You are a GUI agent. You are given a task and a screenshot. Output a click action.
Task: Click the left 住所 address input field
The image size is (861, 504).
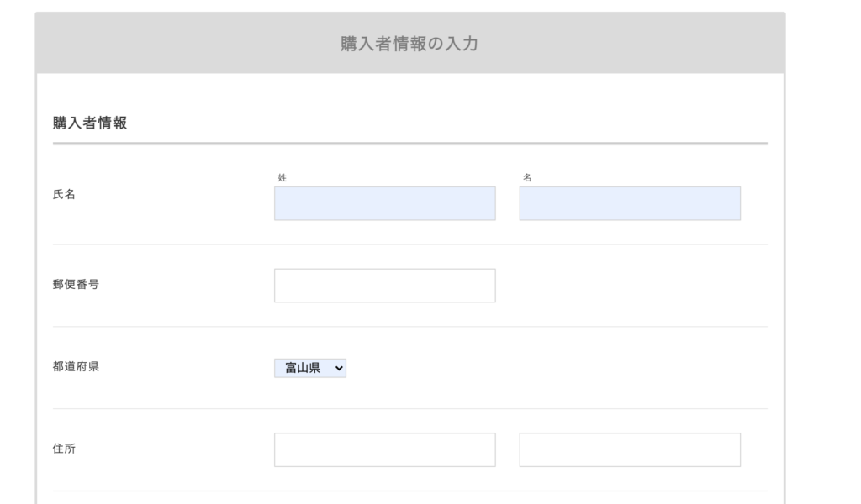(x=384, y=449)
